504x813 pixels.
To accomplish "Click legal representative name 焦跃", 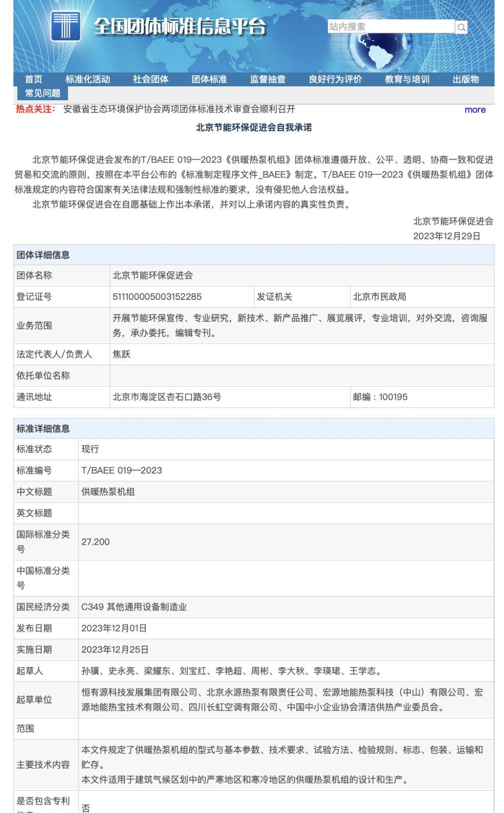I will pos(121,354).
